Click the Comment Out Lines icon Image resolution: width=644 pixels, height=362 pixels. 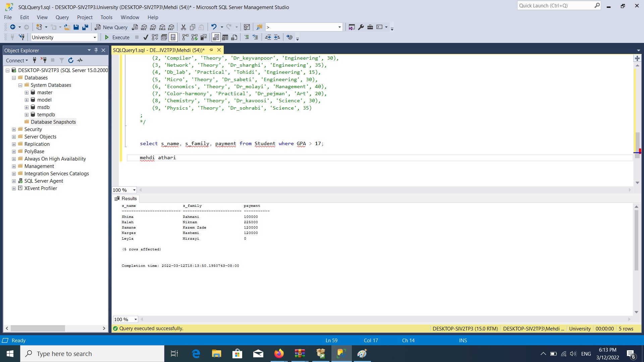tap(247, 37)
